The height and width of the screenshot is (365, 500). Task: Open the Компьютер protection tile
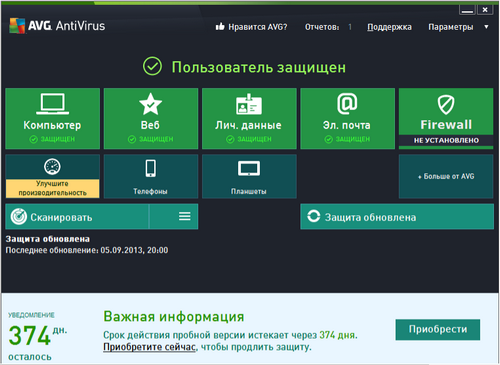click(x=53, y=118)
